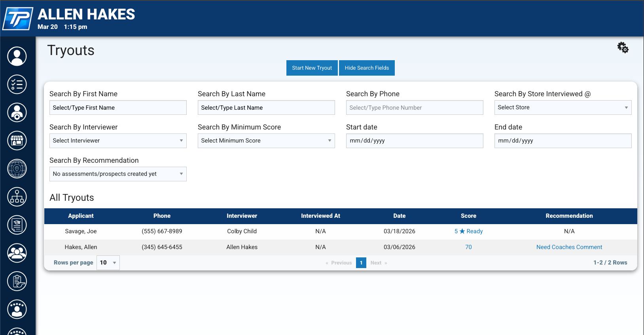
Task: Open the score 70 link
Action: (468, 247)
